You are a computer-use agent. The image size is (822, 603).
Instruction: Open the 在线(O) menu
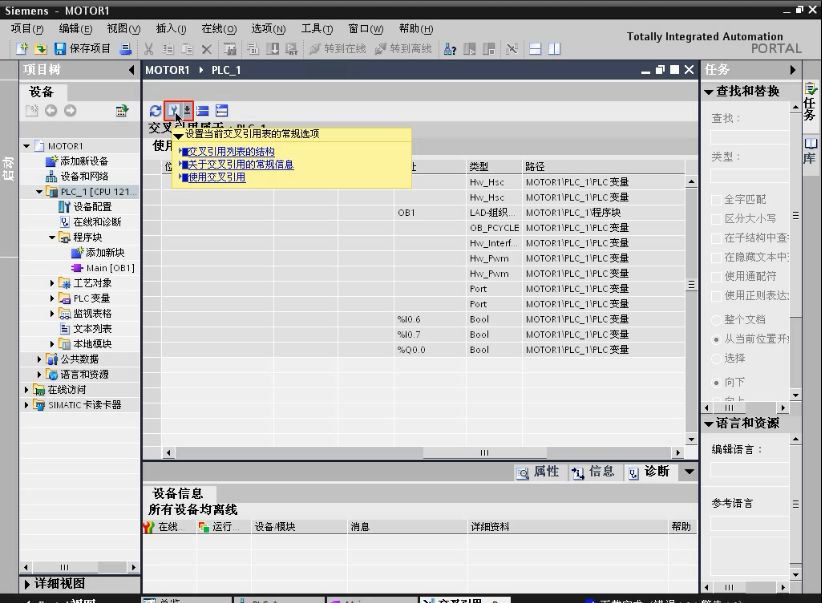[219, 28]
